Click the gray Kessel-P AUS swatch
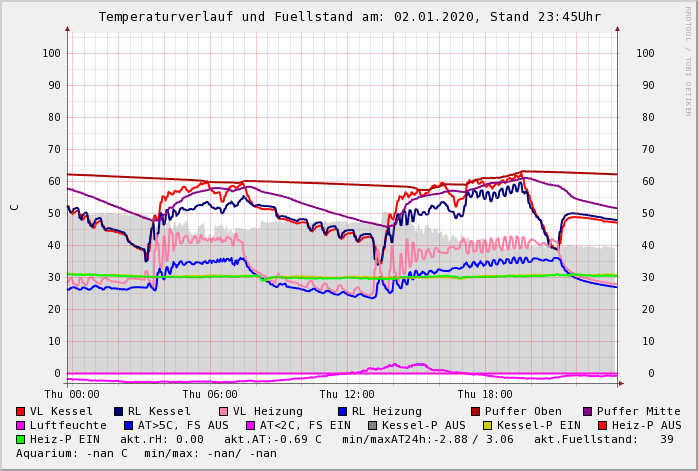Image resolution: width=698 pixels, height=471 pixels. coord(373,425)
